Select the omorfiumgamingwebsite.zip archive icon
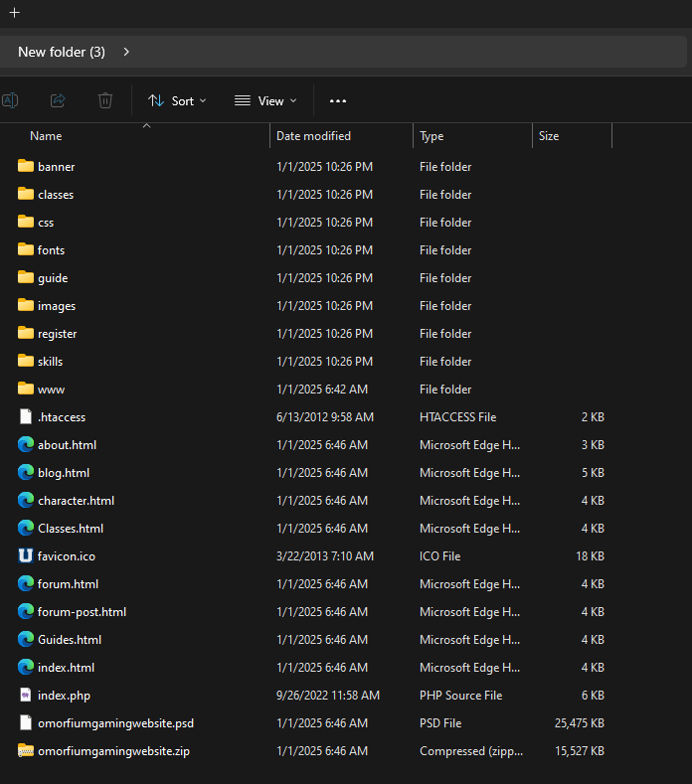 click(26, 750)
